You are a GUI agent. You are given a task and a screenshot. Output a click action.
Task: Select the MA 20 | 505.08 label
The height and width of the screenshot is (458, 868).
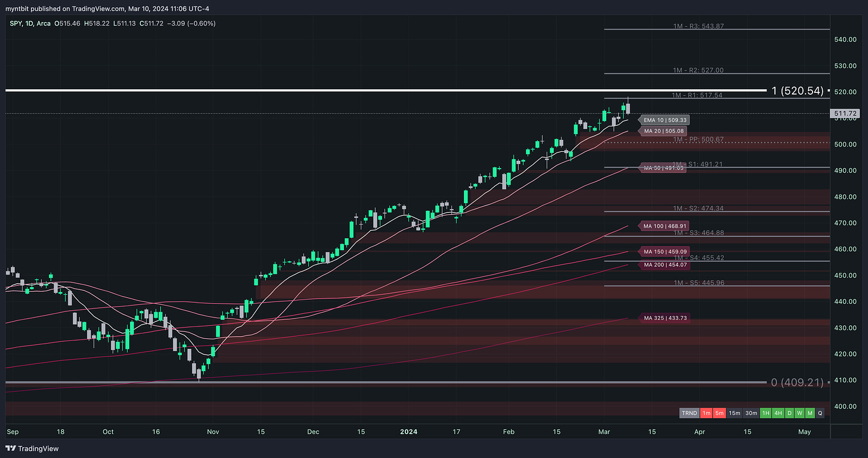click(x=663, y=131)
